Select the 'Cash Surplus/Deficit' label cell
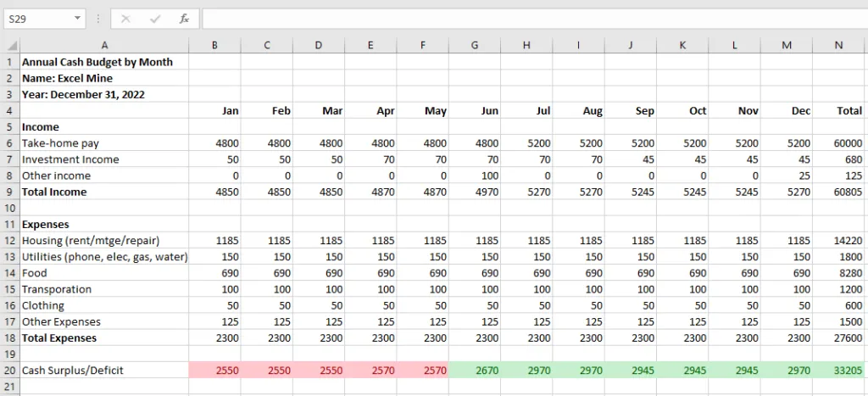The height and width of the screenshot is (396, 868). 104,371
